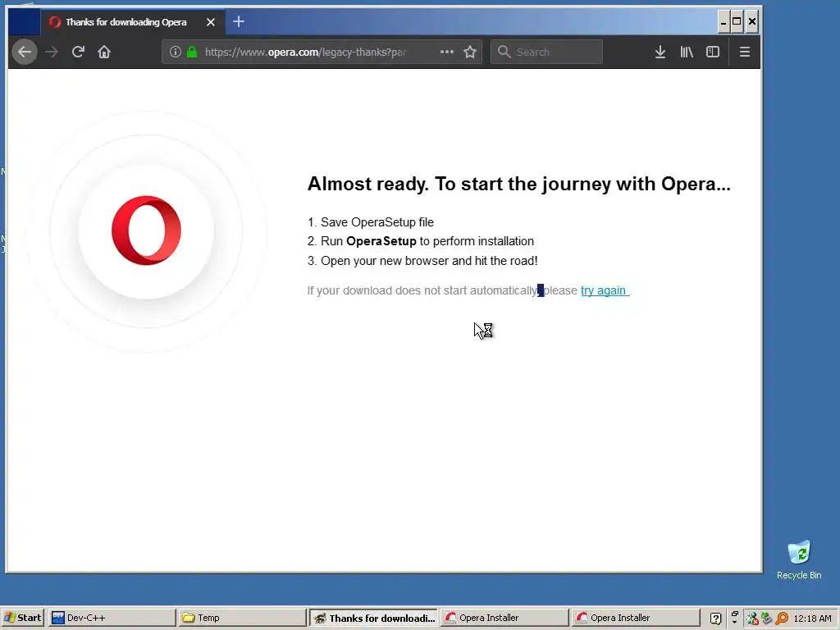Open page actions three-dot menu
Image resolution: width=840 pixels, height=630 pixels.
click(x=447, y=52)
